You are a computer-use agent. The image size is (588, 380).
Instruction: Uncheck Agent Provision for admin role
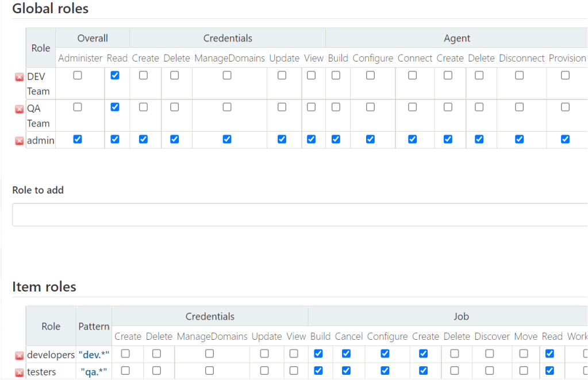click(x=565, y=139)
